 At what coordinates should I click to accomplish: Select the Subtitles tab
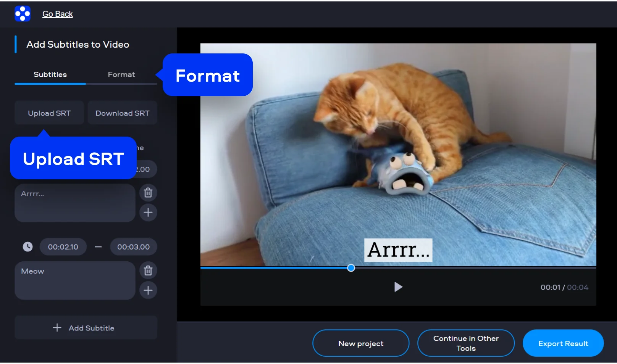50,74
